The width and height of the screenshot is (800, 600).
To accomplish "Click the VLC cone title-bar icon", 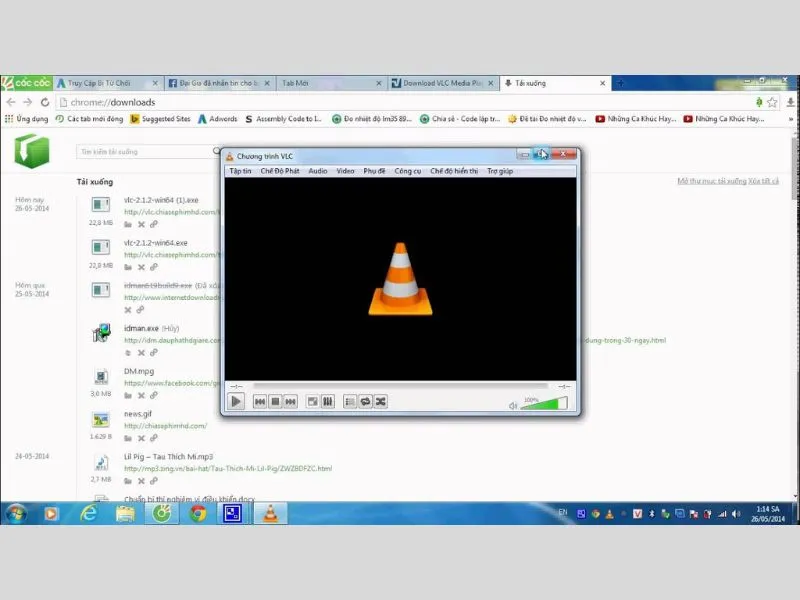I will (x=230, y=156).
